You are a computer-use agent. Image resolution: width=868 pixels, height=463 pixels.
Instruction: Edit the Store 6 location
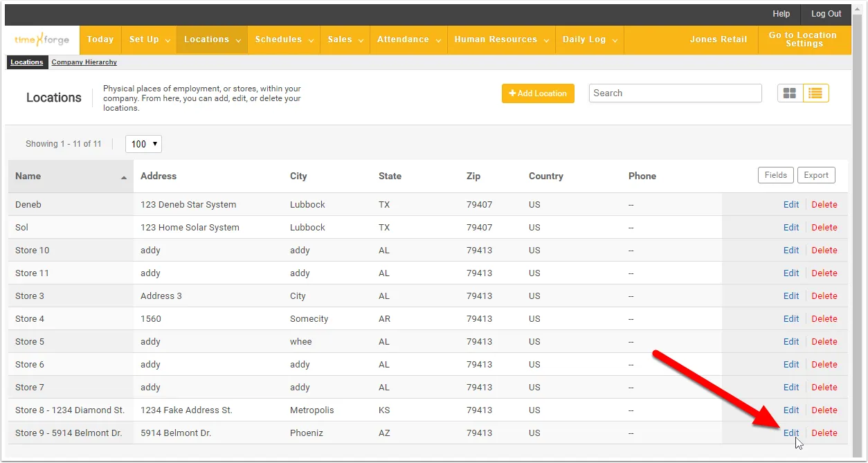click(791, 365)
